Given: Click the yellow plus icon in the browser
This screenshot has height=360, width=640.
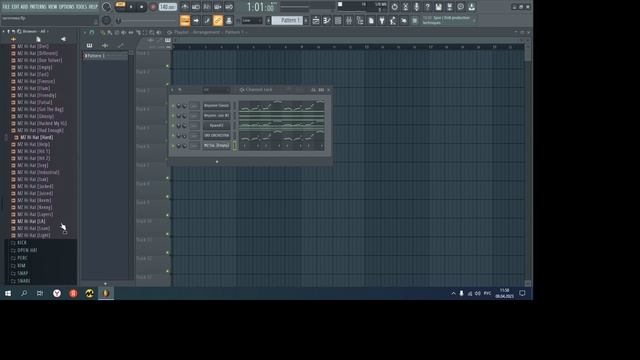Looking at the screenshot, I should pyautogui.click(x=13, y=39).
